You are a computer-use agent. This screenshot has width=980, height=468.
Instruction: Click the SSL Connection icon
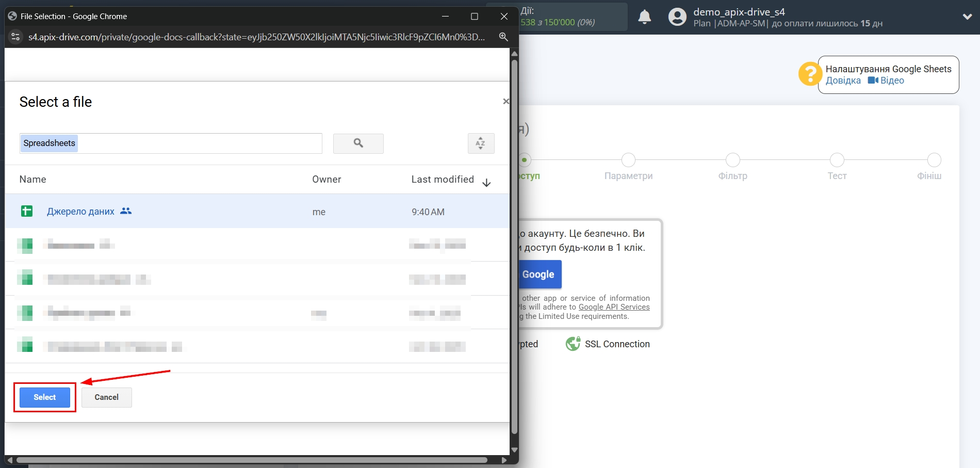click(574, 343)
